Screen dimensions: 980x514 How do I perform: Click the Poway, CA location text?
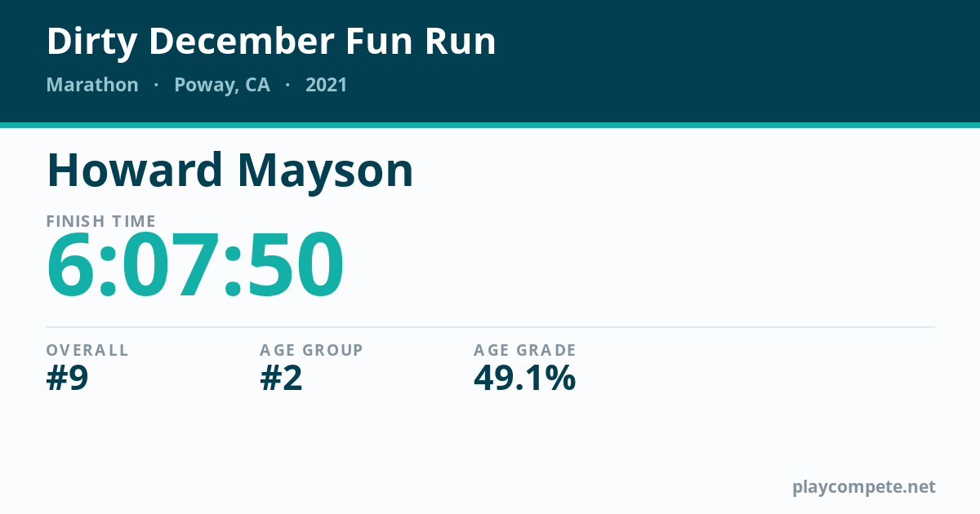tap(222, 86)
